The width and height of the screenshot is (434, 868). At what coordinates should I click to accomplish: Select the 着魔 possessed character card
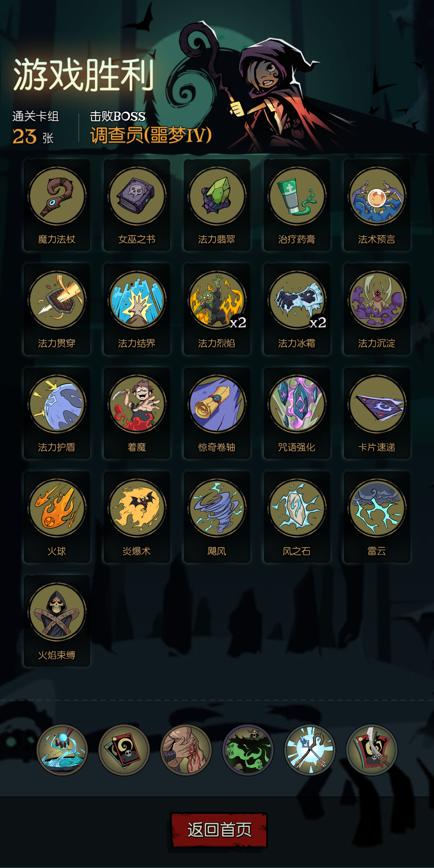(x=137, y=413)
